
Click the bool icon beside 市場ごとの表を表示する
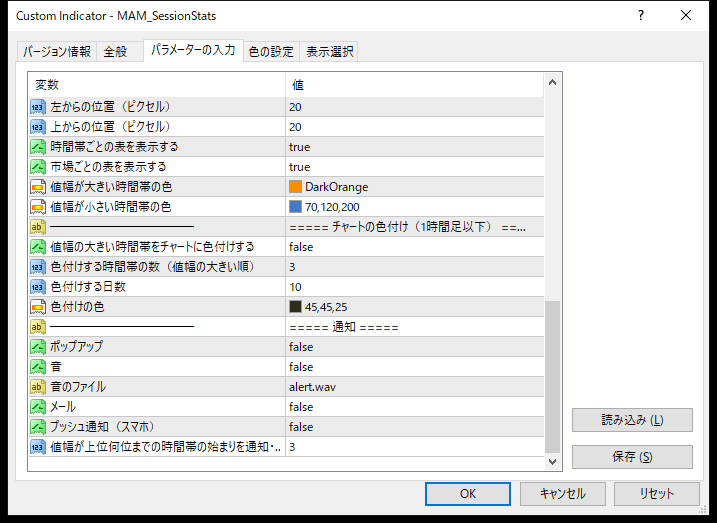(37, 167)
